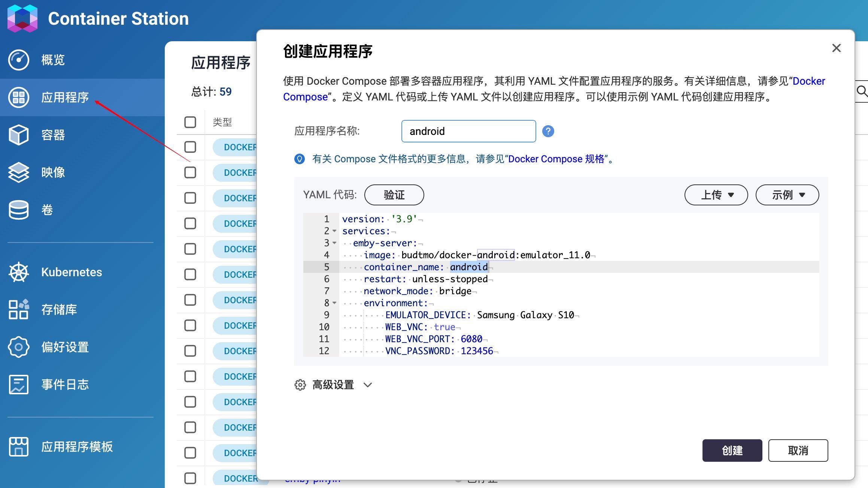Check the select-all checkbox in table header

pos(190,122)
